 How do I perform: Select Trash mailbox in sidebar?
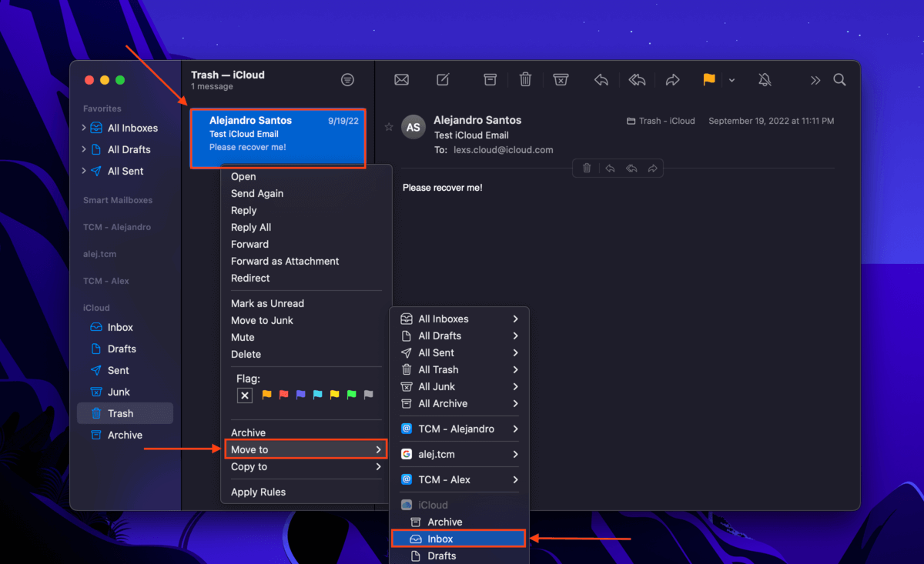[x=125, y=413]
